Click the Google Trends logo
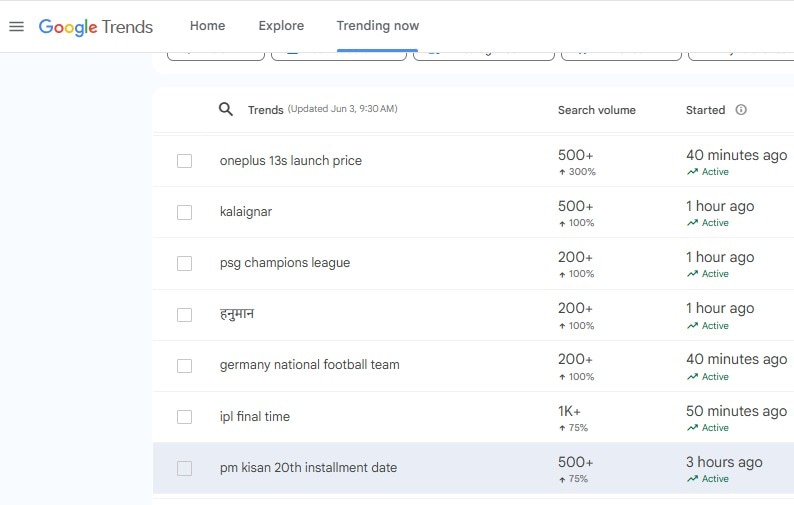 (96, 26)
